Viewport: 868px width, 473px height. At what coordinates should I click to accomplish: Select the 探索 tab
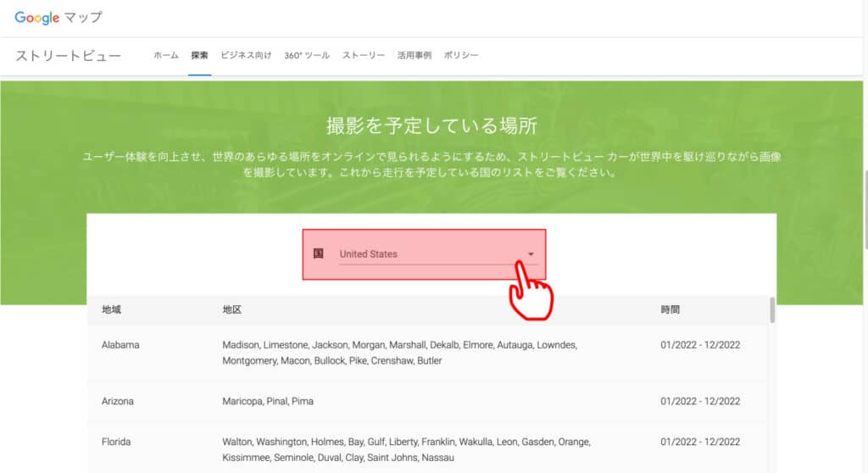(x=199, y=55)
